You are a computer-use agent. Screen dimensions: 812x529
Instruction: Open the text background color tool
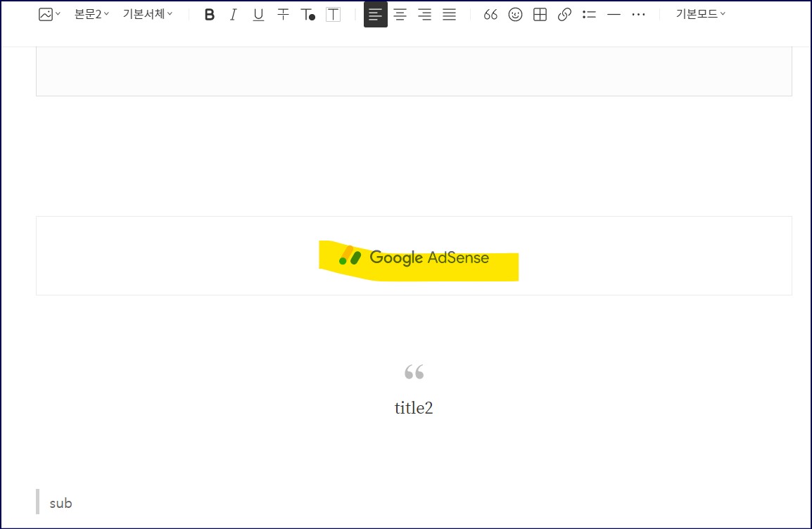(333, 15)
